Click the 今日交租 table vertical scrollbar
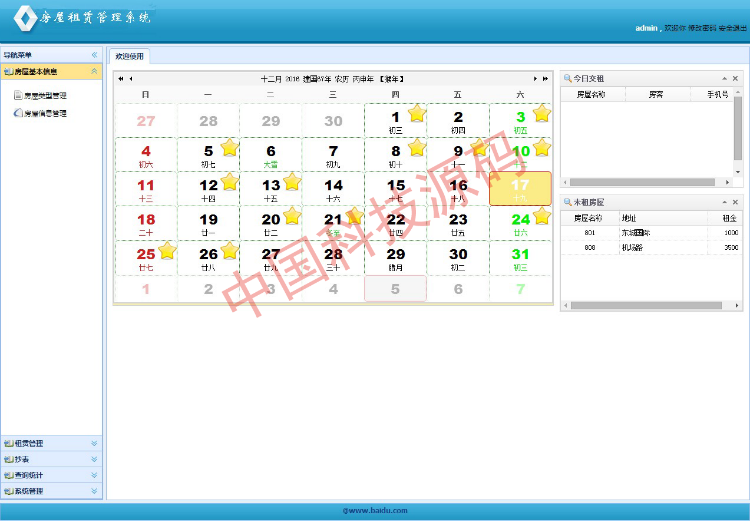Viewport: 750px width, 521px height. coord(738,130)
